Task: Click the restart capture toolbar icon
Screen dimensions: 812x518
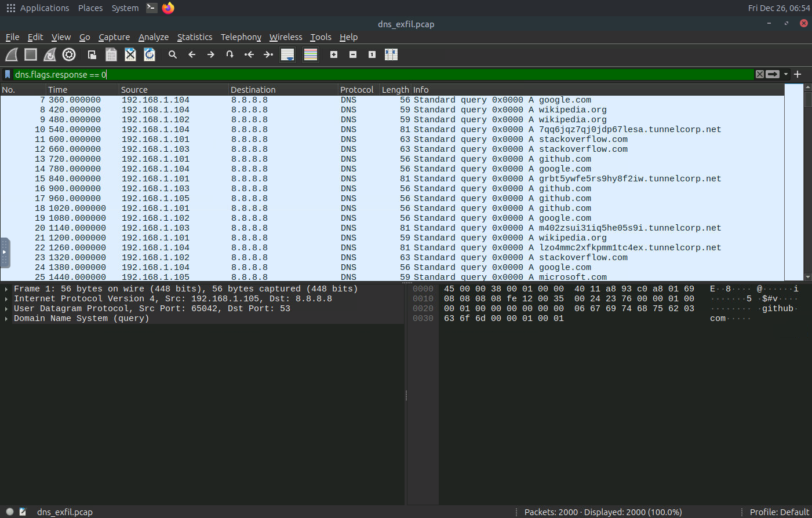Action: click(x=50, y=54)
